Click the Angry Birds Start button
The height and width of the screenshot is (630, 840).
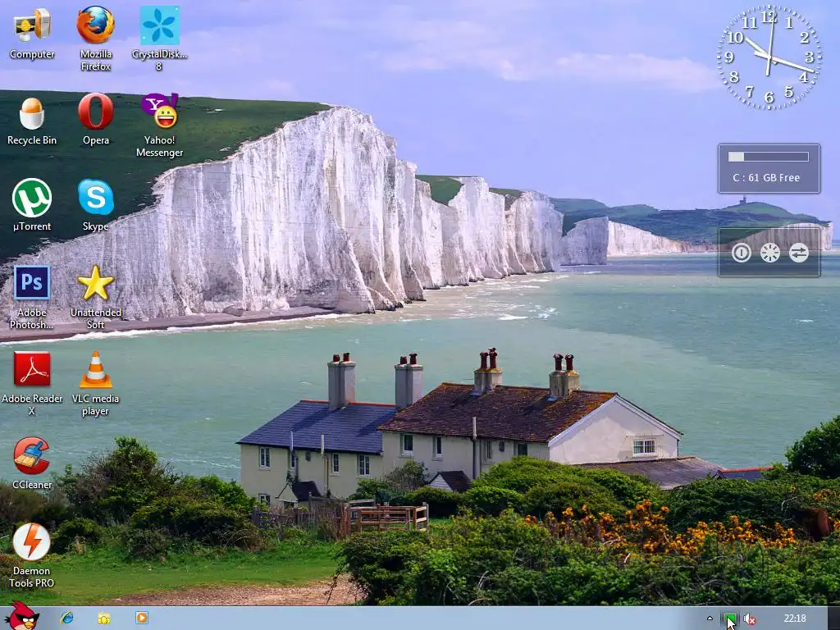pyautogui.click(x=21, y=616)
